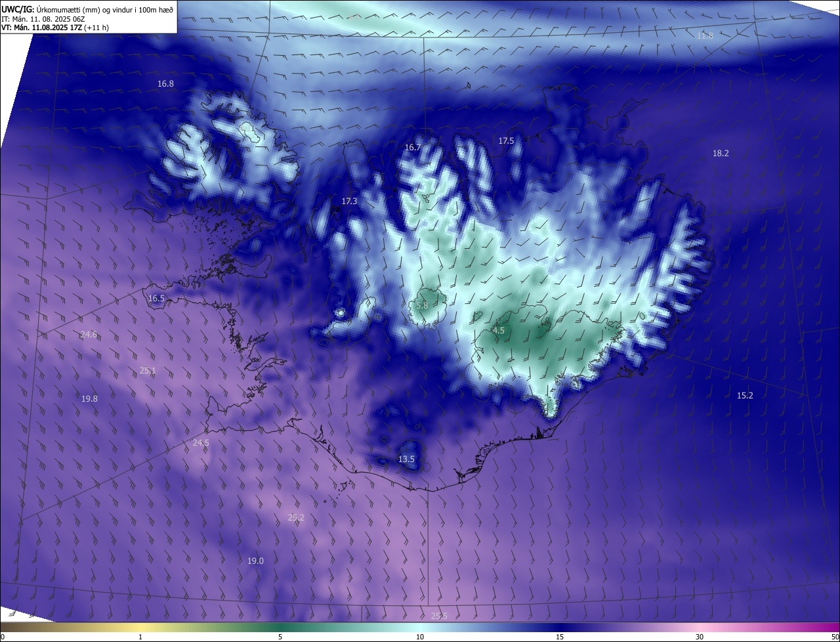The image size is (840, 642).
Task: Click the map value 11.8
Action: pos(705,35)
